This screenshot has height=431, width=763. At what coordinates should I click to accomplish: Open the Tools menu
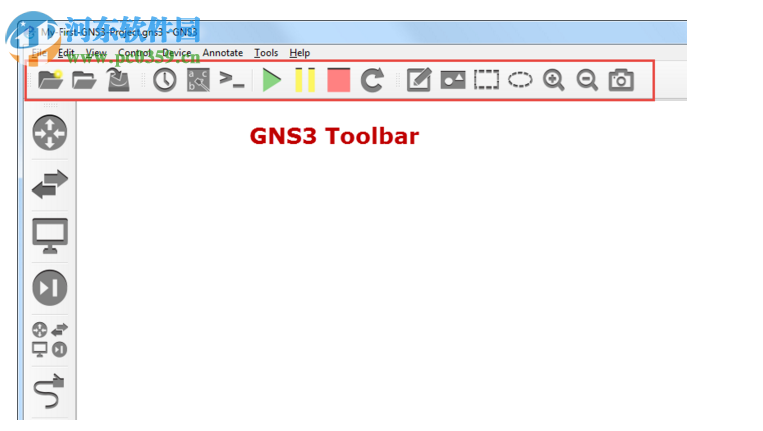click(x=266, y=53)
